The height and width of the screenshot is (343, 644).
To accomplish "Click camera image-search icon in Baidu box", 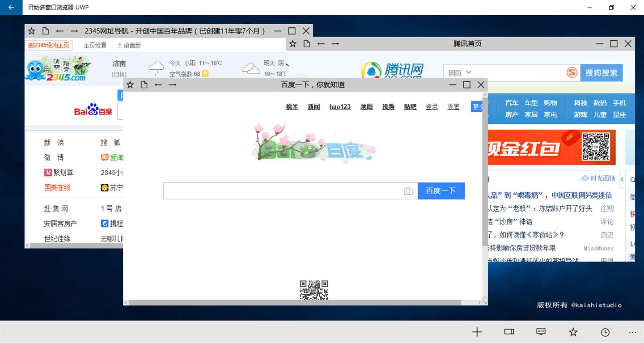I will coord(408,191).
